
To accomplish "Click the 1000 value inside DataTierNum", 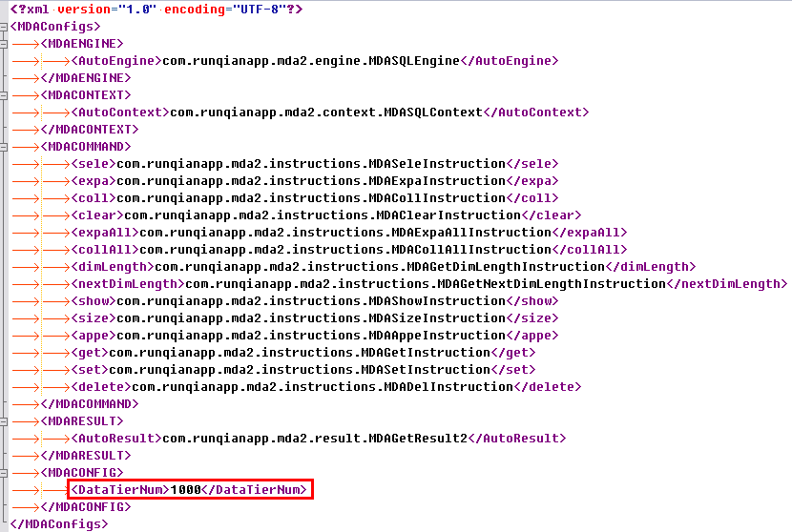I will [185, 490].
